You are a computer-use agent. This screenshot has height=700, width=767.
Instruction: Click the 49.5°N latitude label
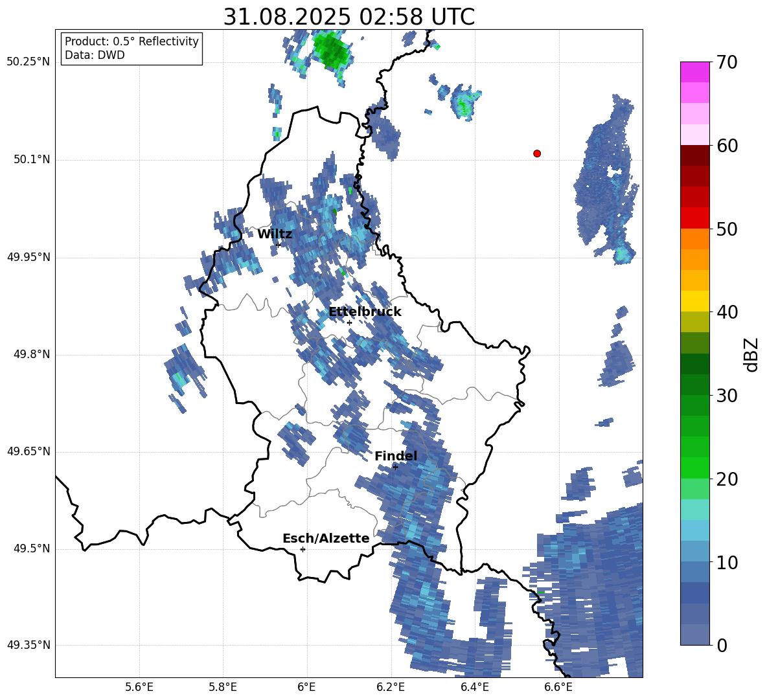click(32, 548)
